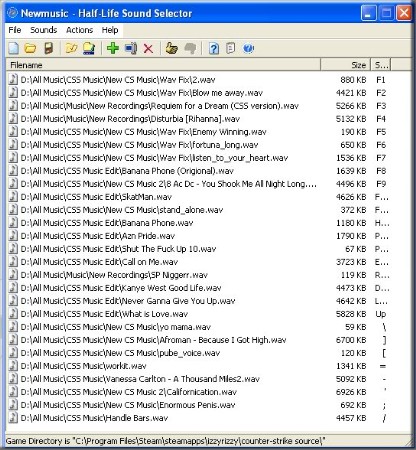Select the yo mama.wav entry
Image resolution: width=416 pixels, height=450 pixels.
pyautogui.click(x=116, y=327)
